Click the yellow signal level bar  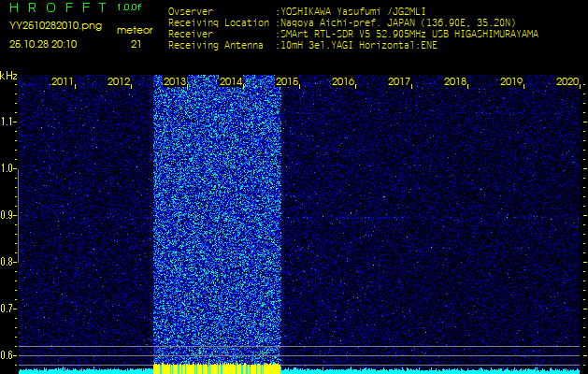[x=217, y=368]
